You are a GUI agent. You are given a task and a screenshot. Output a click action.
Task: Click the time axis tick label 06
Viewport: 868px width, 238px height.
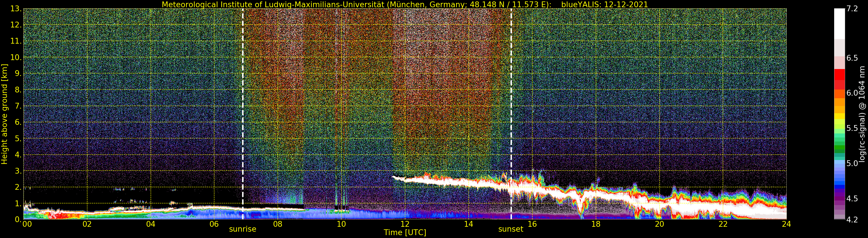[x=214, y=224]
